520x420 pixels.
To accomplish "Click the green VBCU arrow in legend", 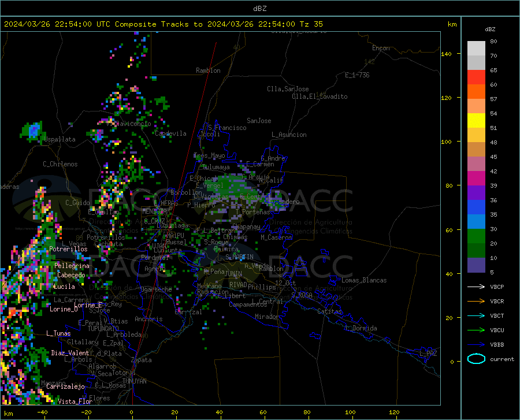I will (476, 330).
